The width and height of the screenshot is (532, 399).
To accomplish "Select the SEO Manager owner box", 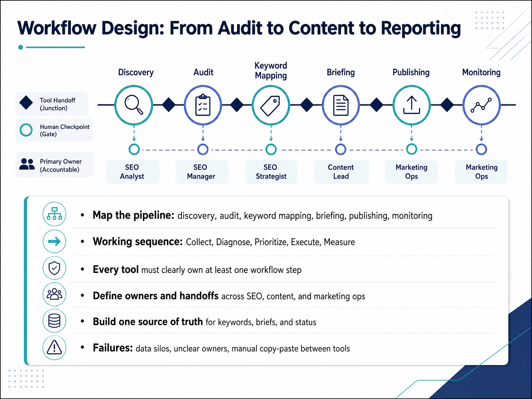I will (202, 172).
